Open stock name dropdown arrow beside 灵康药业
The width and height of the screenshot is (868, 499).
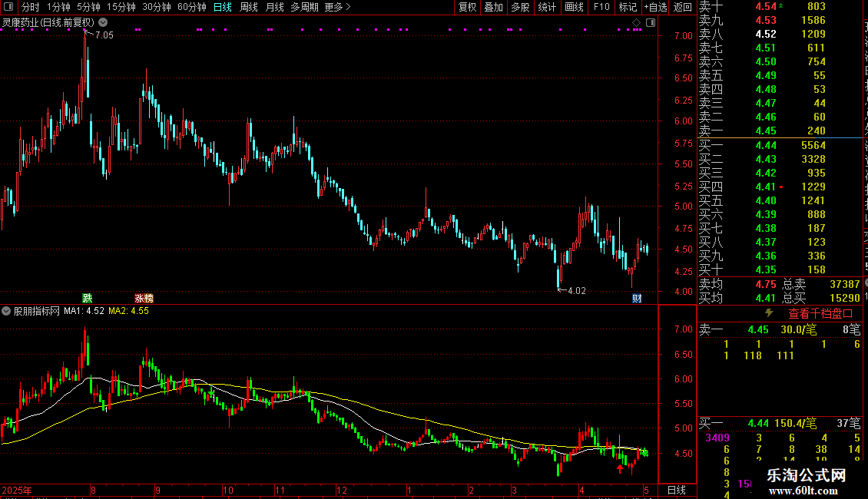point(103,23)
